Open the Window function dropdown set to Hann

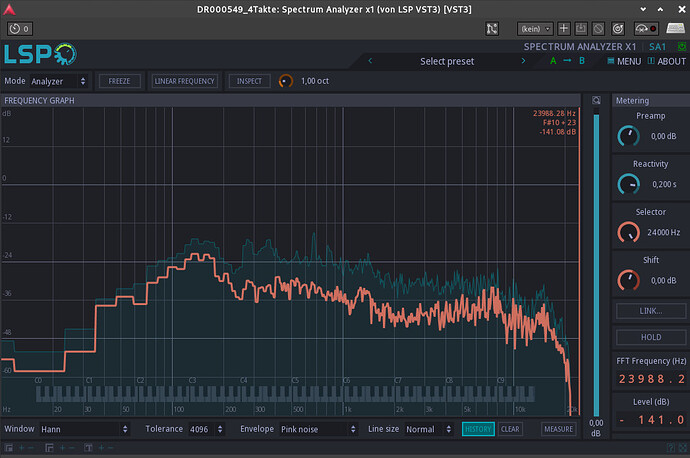pyautogui.click(x=84, y=429)
